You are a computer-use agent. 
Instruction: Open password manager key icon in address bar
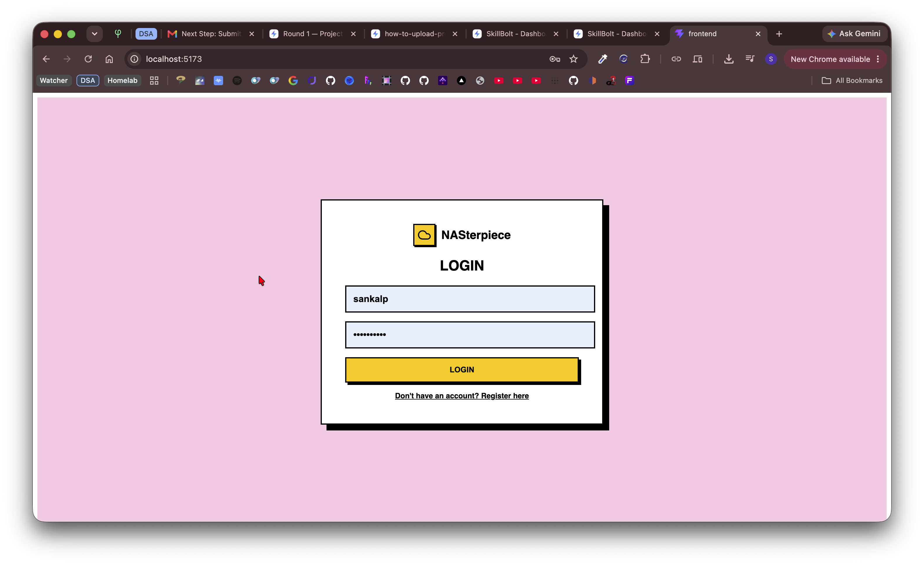555,59
